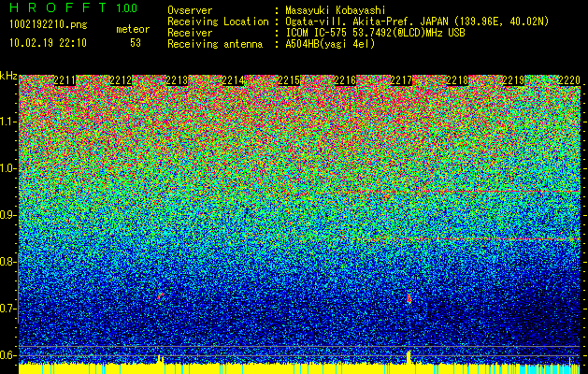Image resolution: width=588 pixels, height=374 pixels.
Task: Click the 2220 time marker
Action: (569, 80)
